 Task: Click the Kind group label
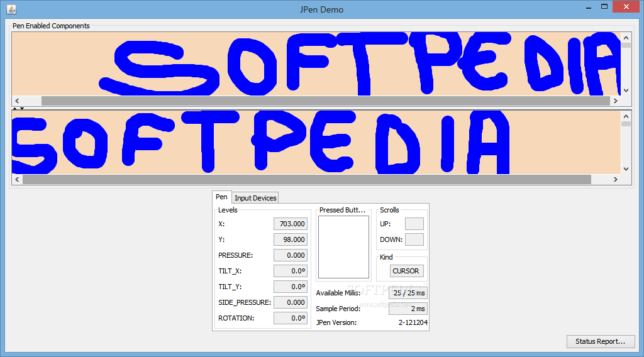click(386, 257)
